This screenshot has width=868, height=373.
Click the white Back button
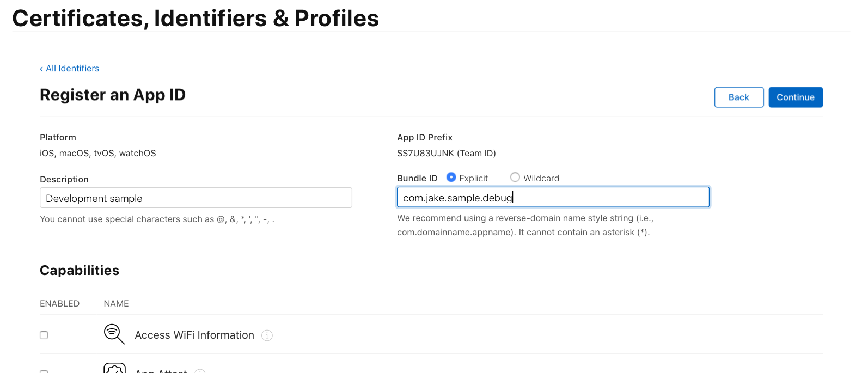[738, 97]
